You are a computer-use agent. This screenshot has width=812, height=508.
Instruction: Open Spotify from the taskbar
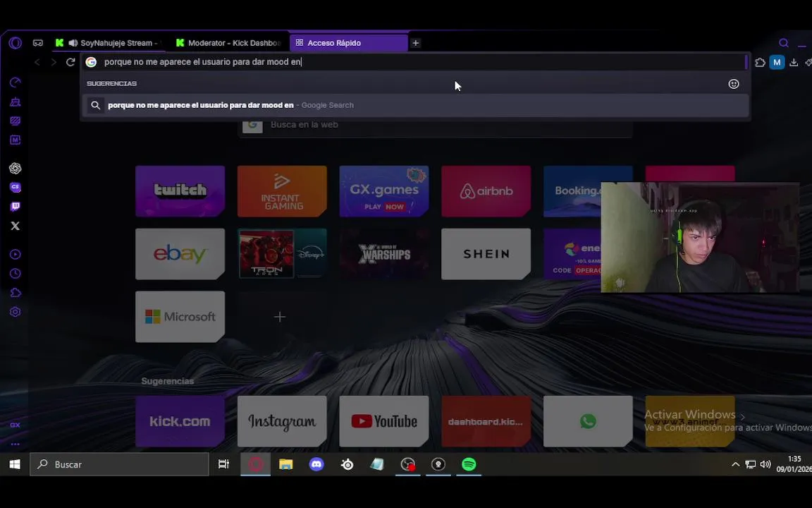tap(469, 464)
